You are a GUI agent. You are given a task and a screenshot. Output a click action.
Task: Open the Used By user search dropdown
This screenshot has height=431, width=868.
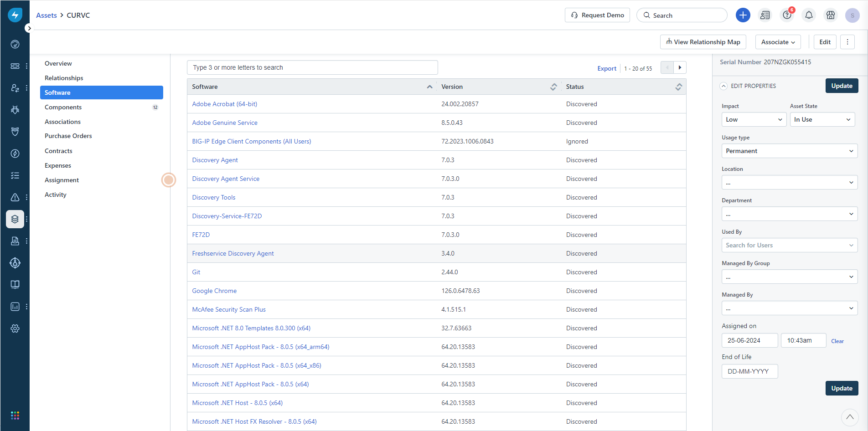coord(790,245)
